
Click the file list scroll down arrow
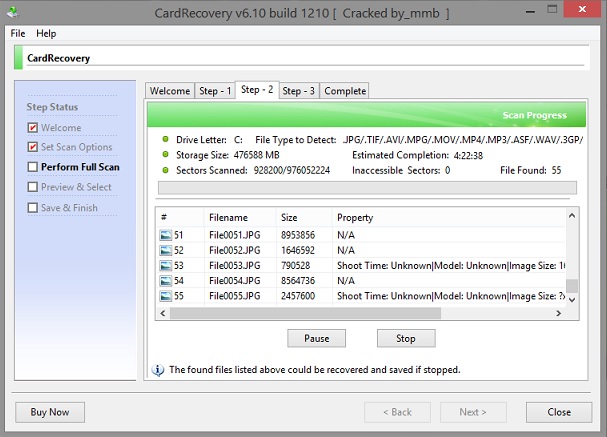click(x=572, y=300)
